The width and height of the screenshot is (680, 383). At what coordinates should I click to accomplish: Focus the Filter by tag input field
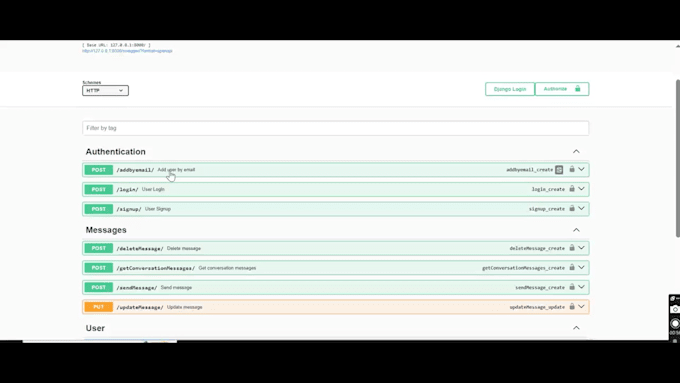click(336, 128)
